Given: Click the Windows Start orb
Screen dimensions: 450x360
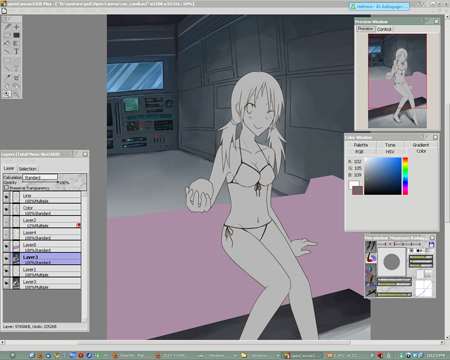Looking at the screenshot, I should coord(13,355).
